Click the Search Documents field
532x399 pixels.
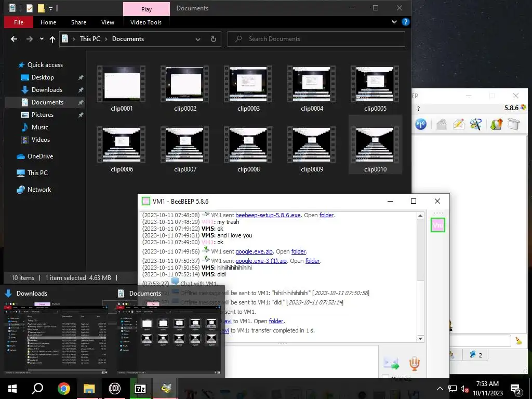(x=316, y=39)
